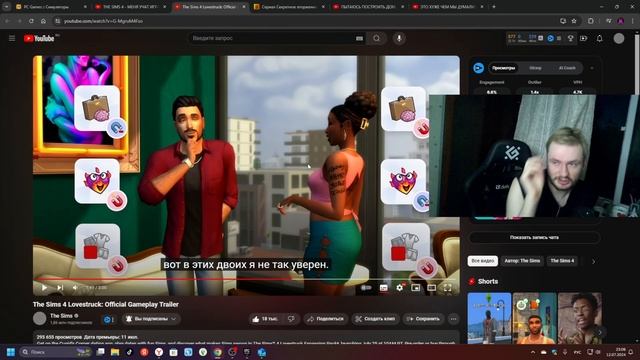640x360 pixels.
Task: Seek on the red video progress bar
Action: (x=246, y=279)
